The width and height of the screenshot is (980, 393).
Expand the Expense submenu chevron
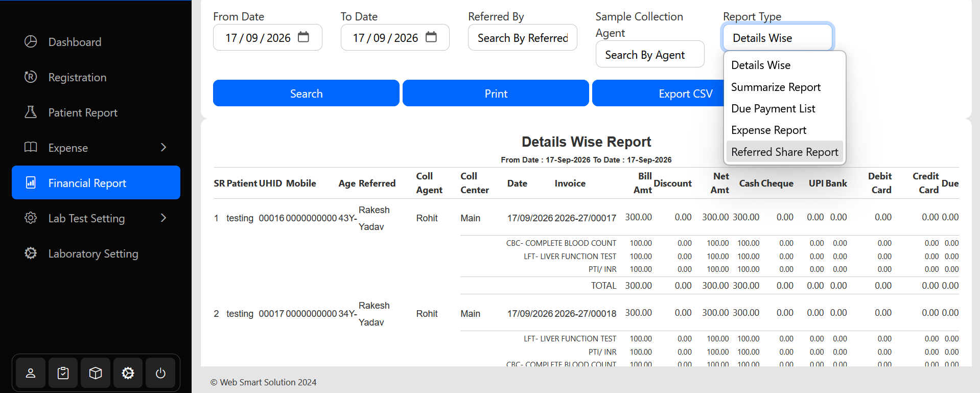coord(164,147)
